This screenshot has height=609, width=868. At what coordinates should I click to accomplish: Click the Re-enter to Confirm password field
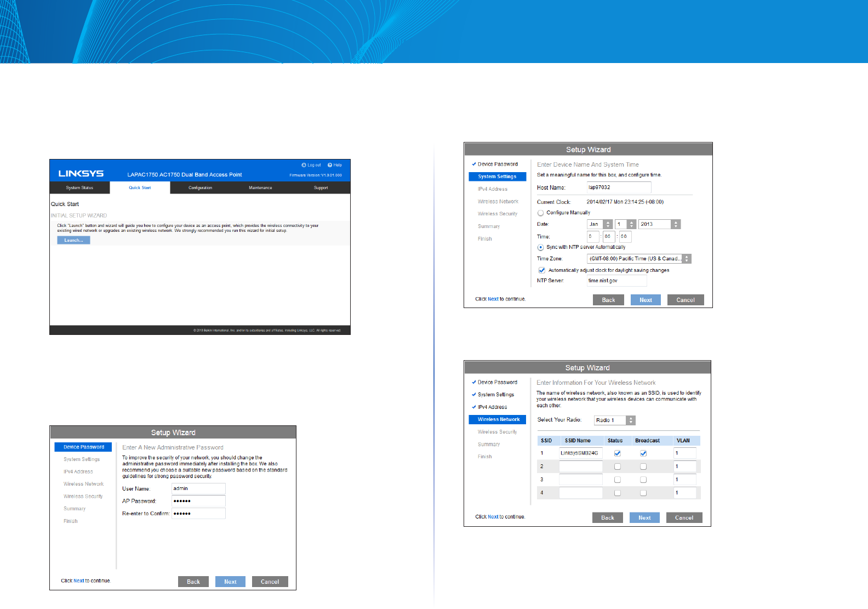198,514
